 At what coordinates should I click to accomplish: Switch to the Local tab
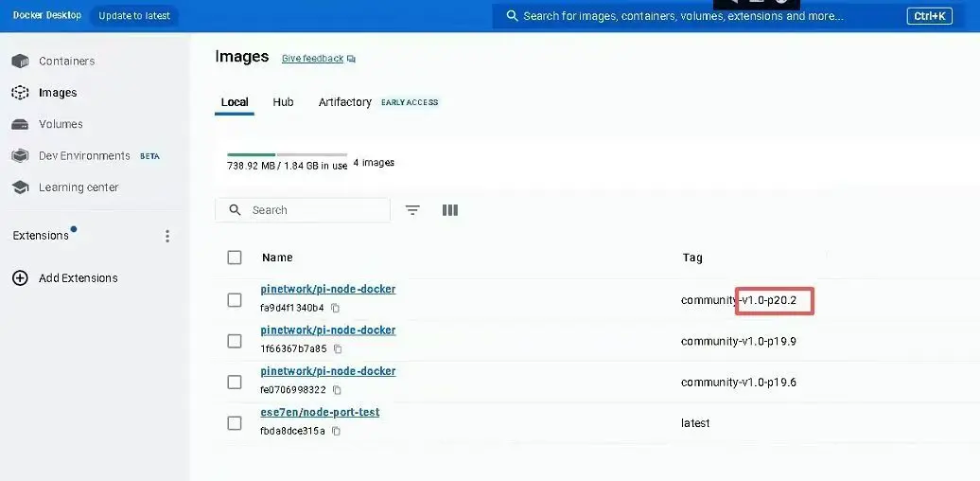tap(235, 102)
